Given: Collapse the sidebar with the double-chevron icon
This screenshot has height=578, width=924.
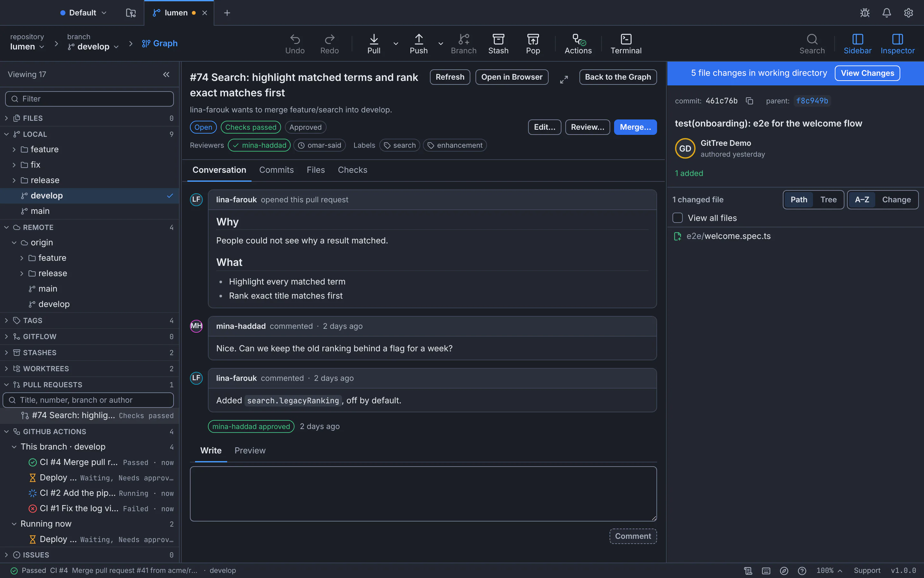Looking at the screenshot, I should (x=166, y=74).
